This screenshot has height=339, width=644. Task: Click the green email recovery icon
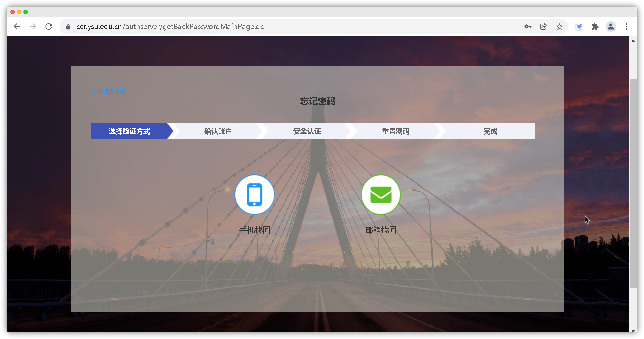click(381, 195)
